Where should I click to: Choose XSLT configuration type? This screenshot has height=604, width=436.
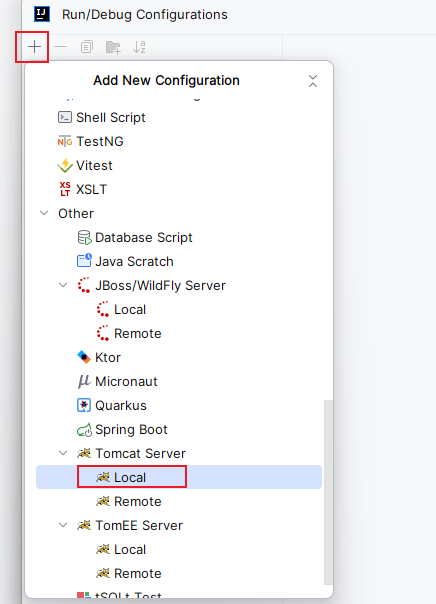[x=91, y=189]
